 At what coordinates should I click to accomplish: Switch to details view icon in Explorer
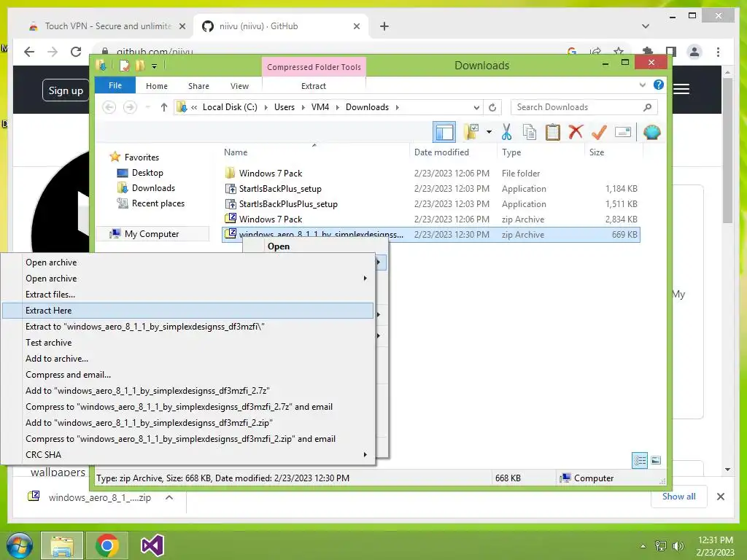[639, 460]
